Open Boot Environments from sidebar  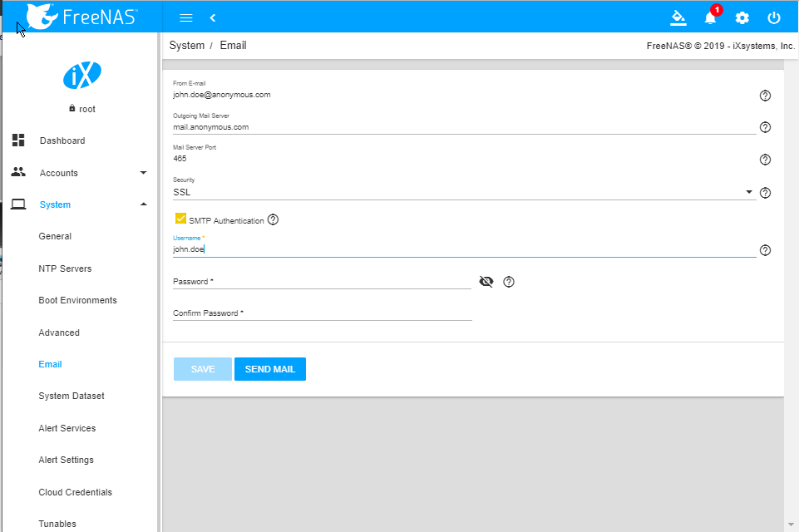77,300
